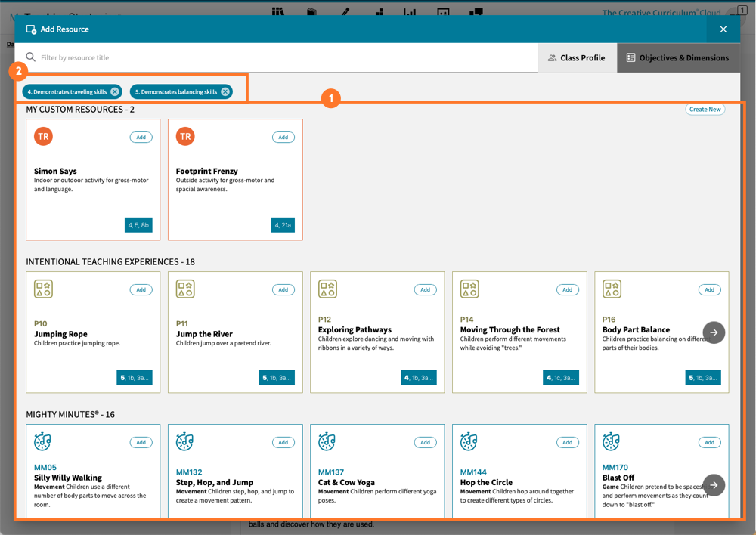Click the teaching experience icon on Exploring Pathways
The image size is (756, 535).
point(327,289)
